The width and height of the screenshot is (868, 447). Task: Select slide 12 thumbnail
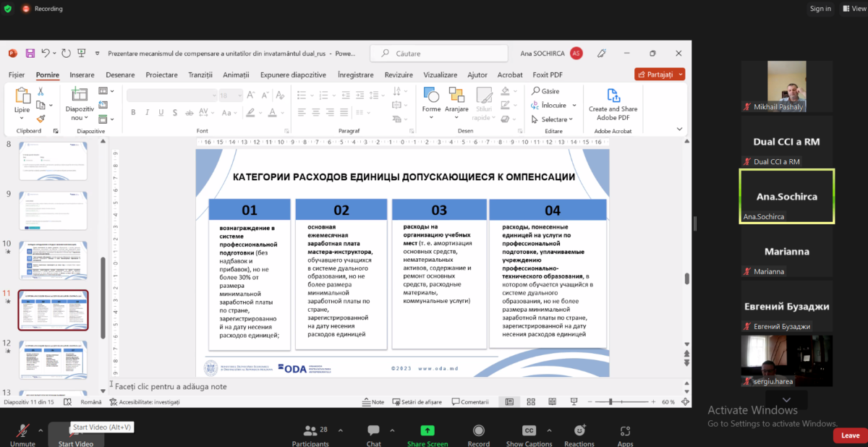coord(54,359)
